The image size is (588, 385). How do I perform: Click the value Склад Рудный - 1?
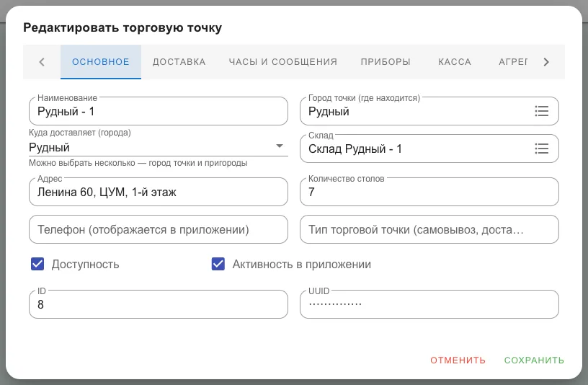[x=355, y=149]
